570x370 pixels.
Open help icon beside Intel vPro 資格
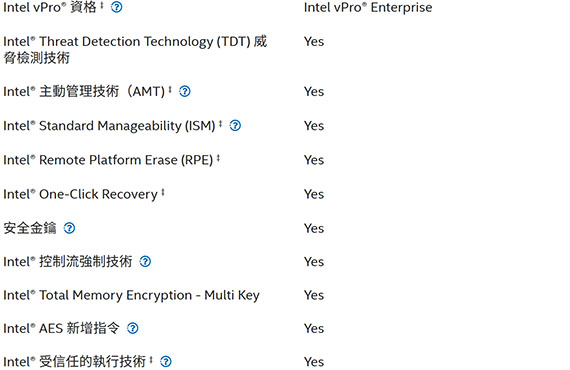coord(116,7)
